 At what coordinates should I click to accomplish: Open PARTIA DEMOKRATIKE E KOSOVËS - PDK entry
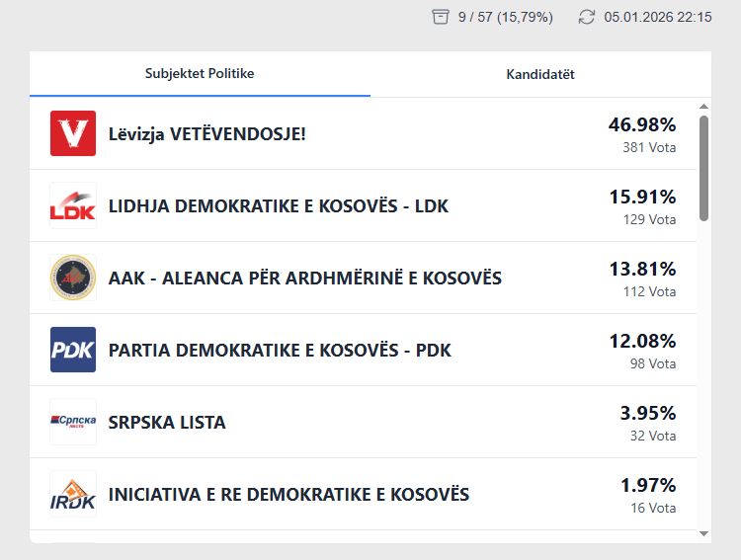pyautogui.click(x=280, y=351)
